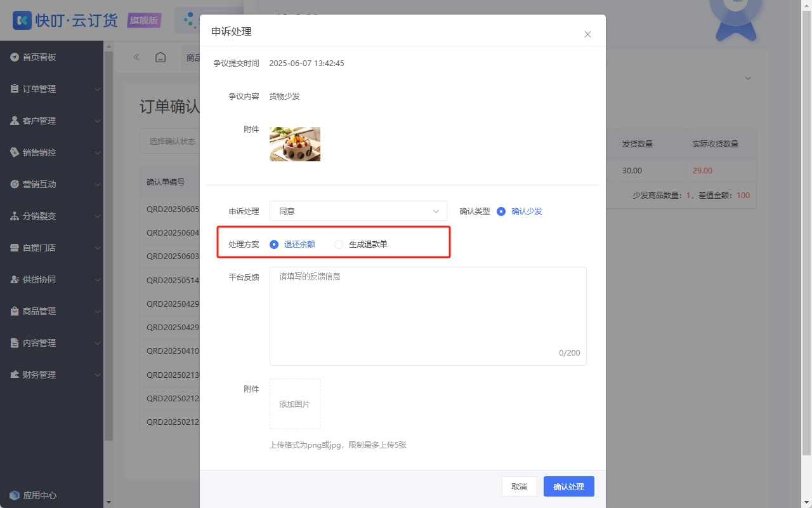The width and height of the screenshot is (812, 508).
Task: Expand the 财务管理 menu chevron
Action: click(98, 375)
